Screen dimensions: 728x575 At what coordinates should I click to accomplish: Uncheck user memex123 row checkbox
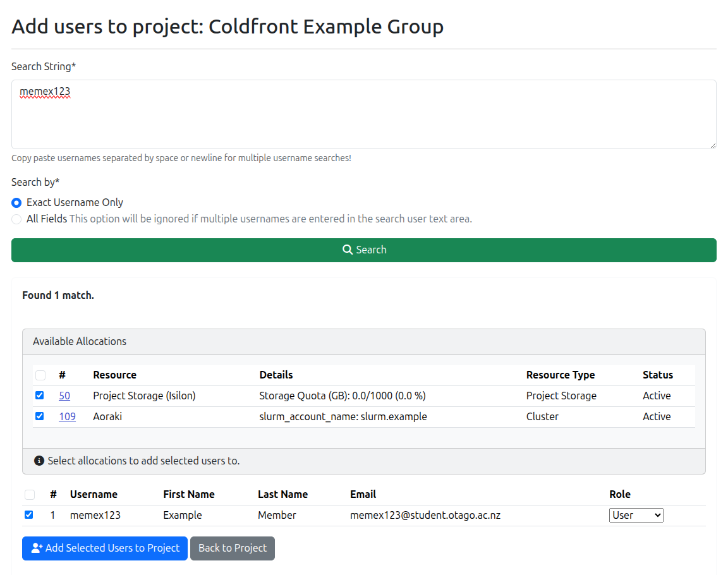tap(29, 515)
